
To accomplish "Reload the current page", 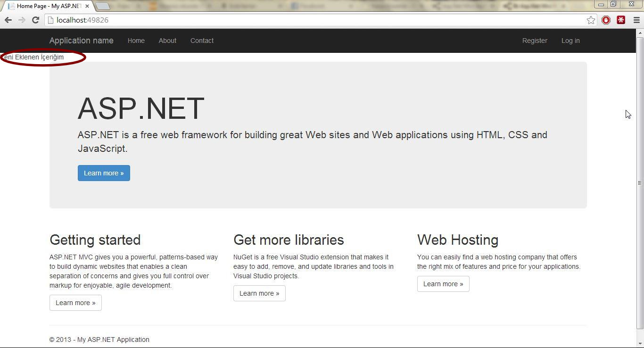I will [x=35, y=20].
